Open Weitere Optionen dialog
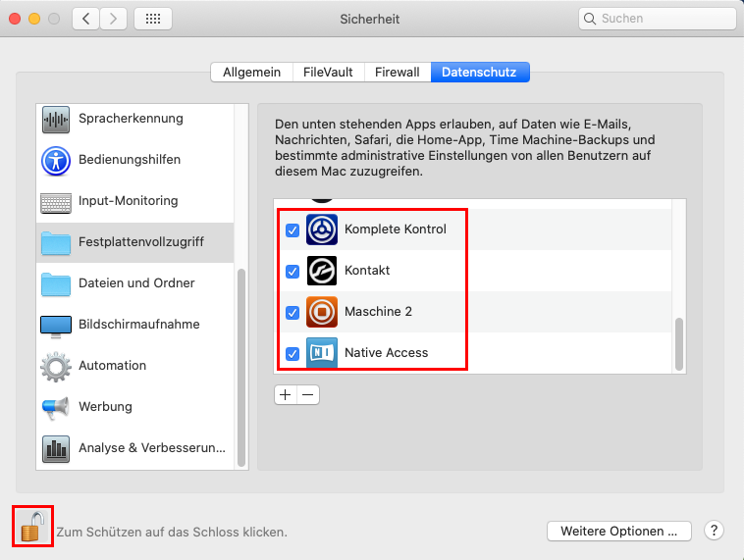This screenshot has height=560, width=744. tap(618, 532)
